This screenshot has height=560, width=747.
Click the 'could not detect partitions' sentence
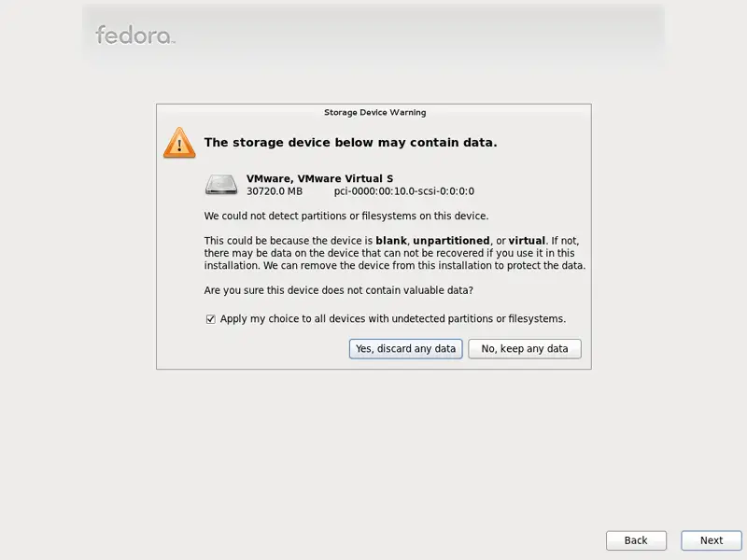click(x=346, y=217)
